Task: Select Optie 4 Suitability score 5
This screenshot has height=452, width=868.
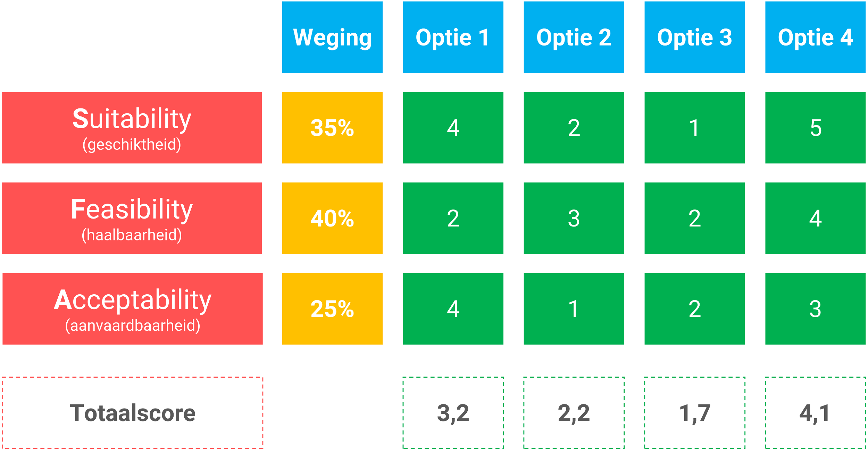Action: click(815, 128)
